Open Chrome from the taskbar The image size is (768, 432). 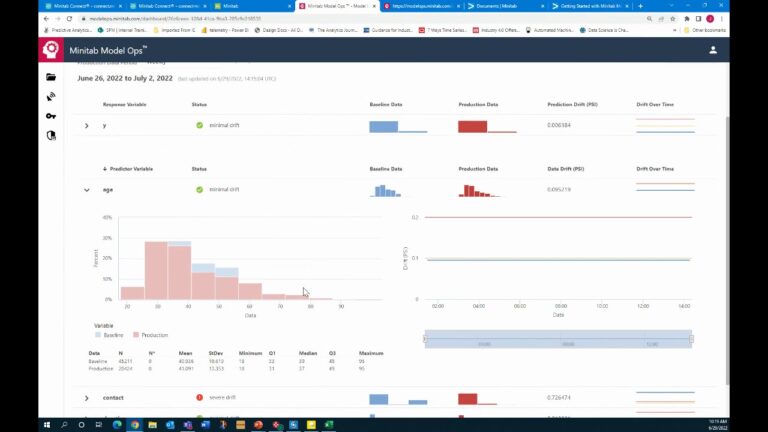(135, 425)
